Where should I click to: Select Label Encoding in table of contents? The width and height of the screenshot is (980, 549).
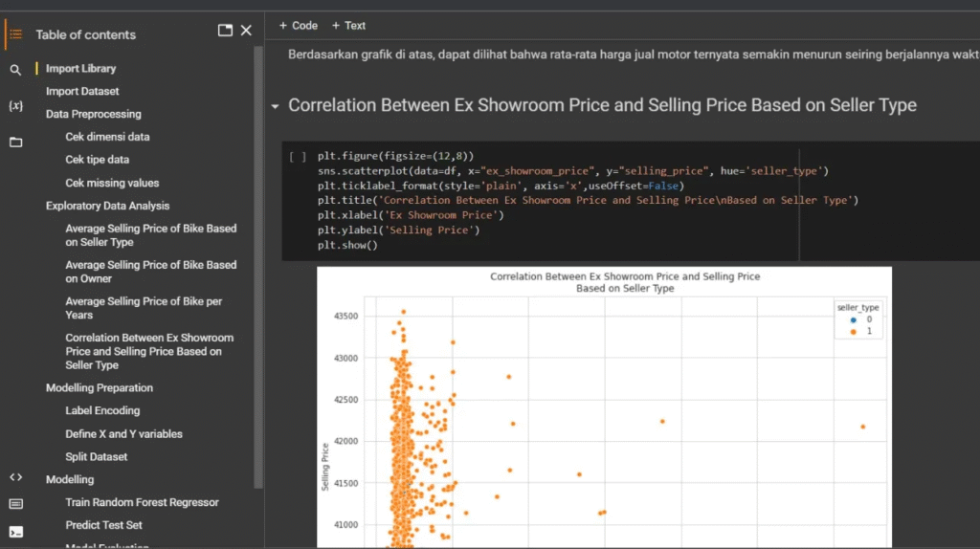click(x=102, y=410)
